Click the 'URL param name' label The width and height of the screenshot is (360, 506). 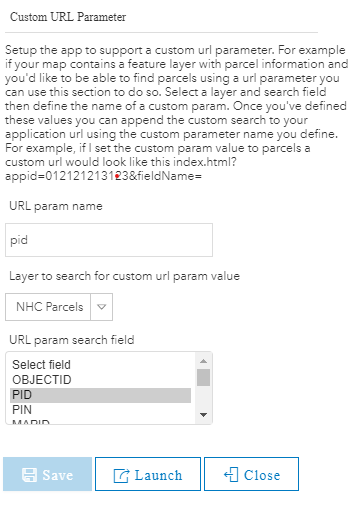tap(56, 206)
